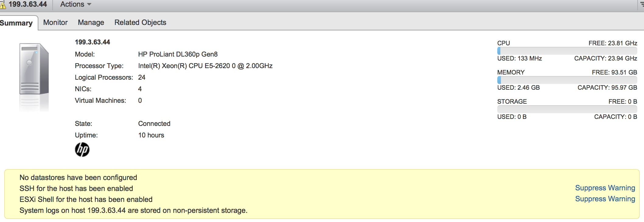The image size is (644, 222).
Task: Switch to the Summary tab
Action: (16, 23)
